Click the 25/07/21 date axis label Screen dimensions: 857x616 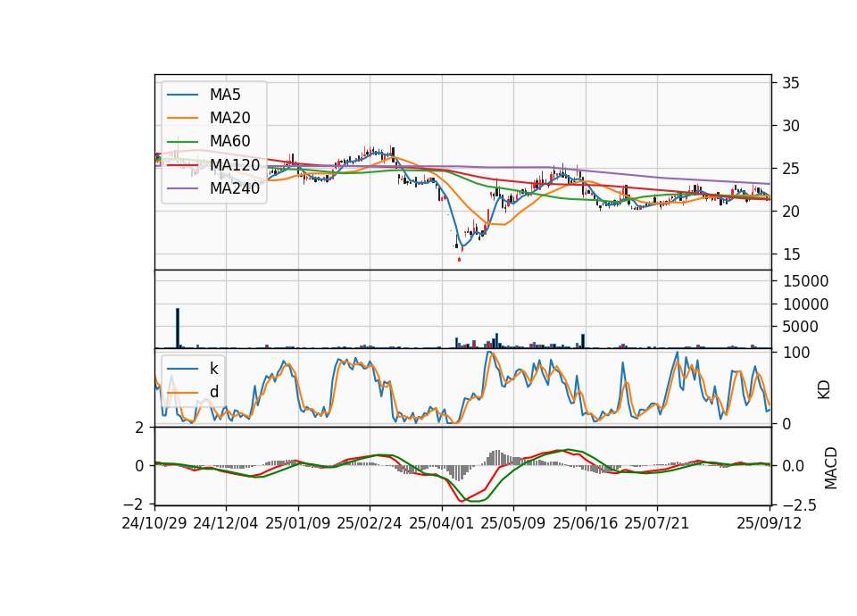coord(657,523)
